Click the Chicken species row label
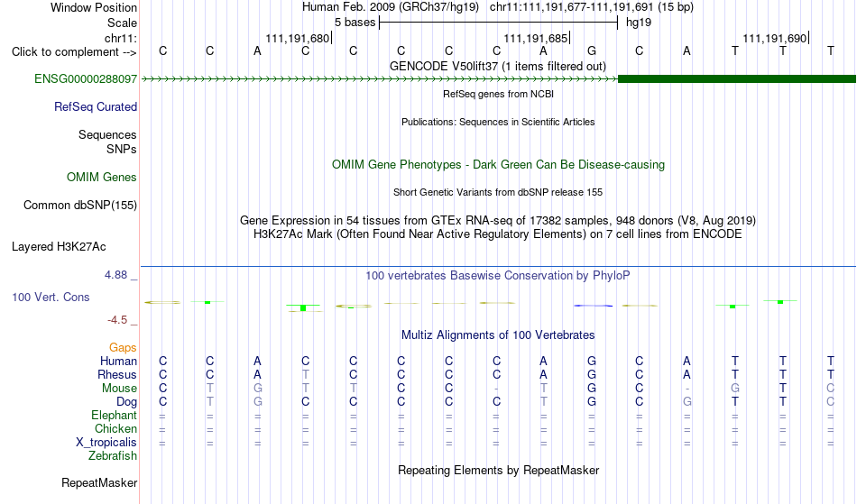This screenshot has width=857, height=504. 115,428
